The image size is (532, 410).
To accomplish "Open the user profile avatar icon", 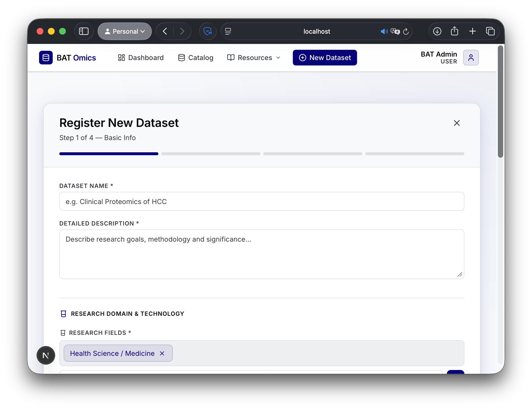I will click(471, 58).
